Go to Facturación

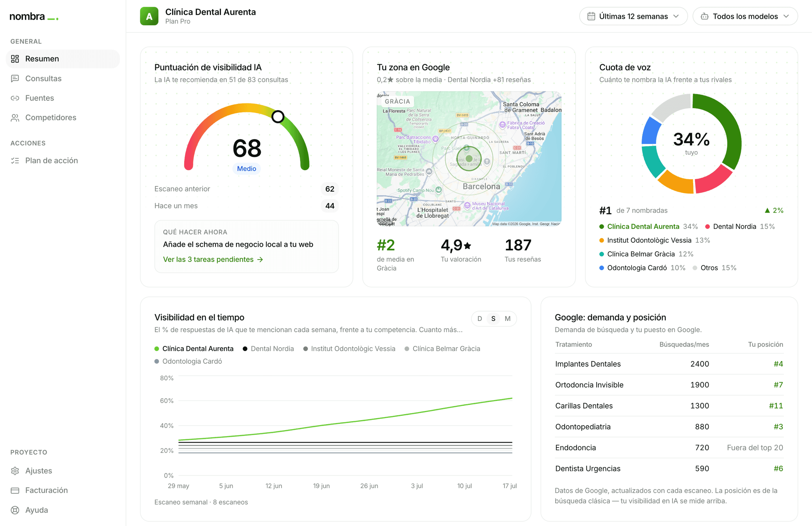click(63, 490)
